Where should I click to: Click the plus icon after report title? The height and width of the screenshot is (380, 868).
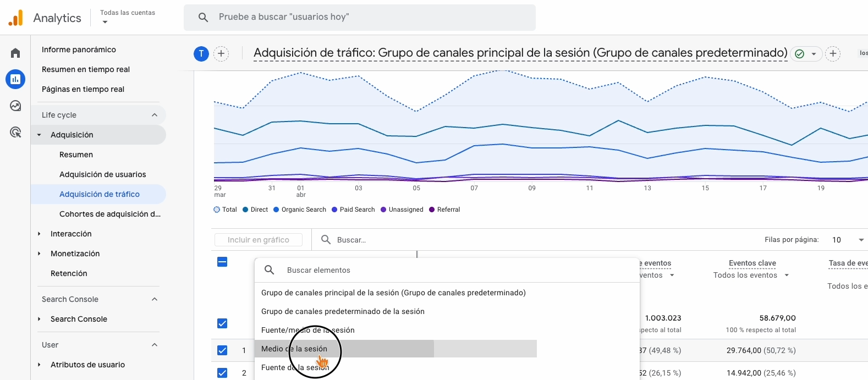833,53
